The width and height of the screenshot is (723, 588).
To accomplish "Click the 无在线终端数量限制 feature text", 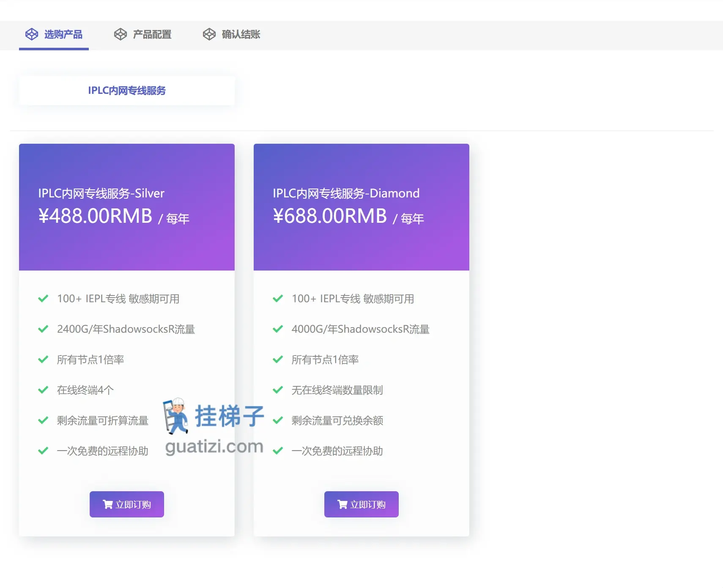I will [x=337, y=390].
